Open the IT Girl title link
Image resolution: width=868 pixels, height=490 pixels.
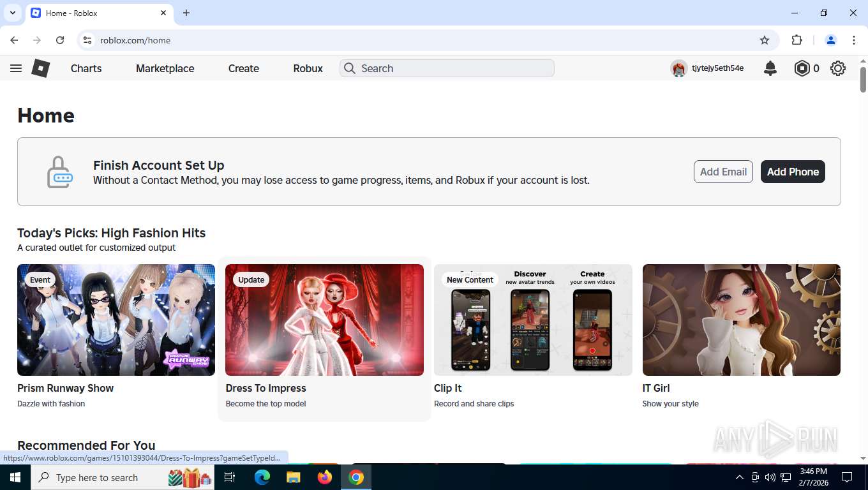pos(656,388)
